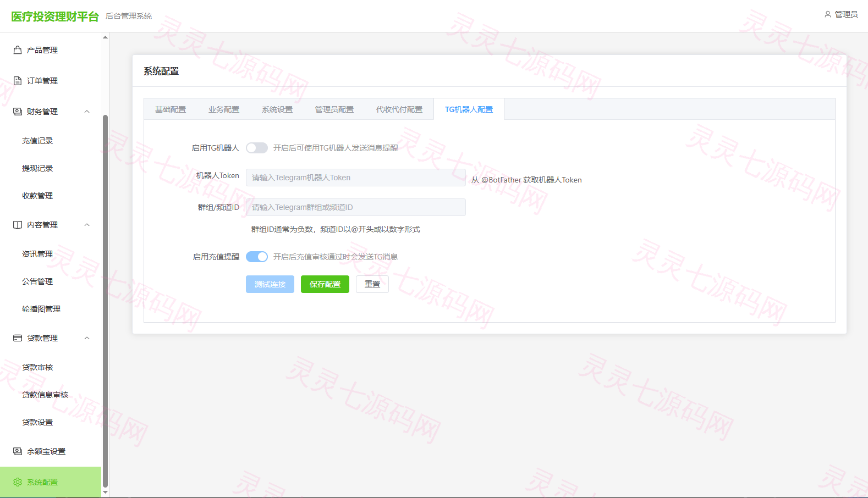Click the 重置 button
The height and width of the screenshot is (498, 868).
pyautogui.click(x=372, y=284)
